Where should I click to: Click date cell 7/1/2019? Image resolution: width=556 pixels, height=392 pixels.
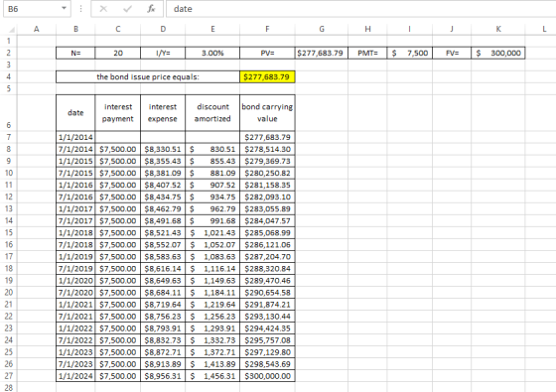tap(75, 269)
